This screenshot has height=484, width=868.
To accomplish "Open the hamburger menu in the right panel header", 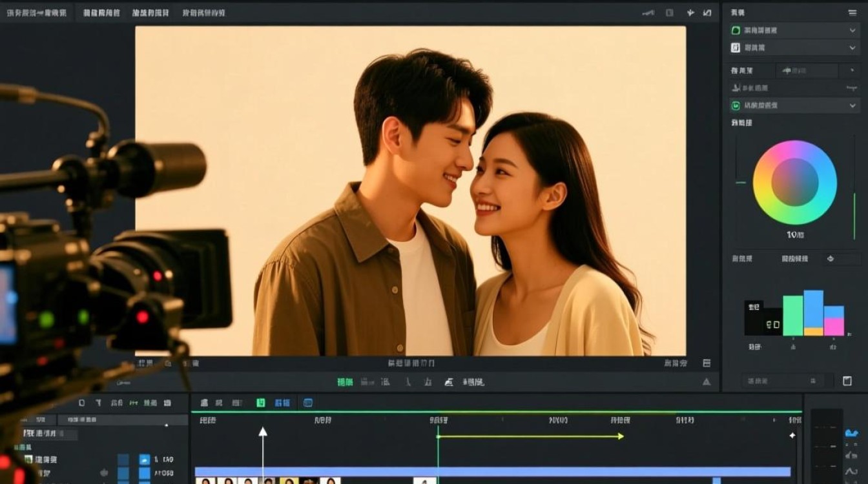I will (x=852, y=12).
